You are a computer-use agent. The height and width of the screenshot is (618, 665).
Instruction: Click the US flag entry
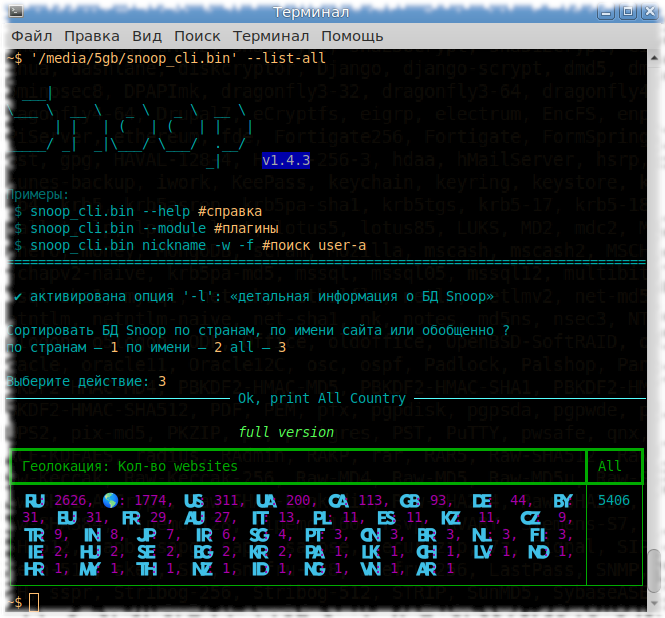194,501
